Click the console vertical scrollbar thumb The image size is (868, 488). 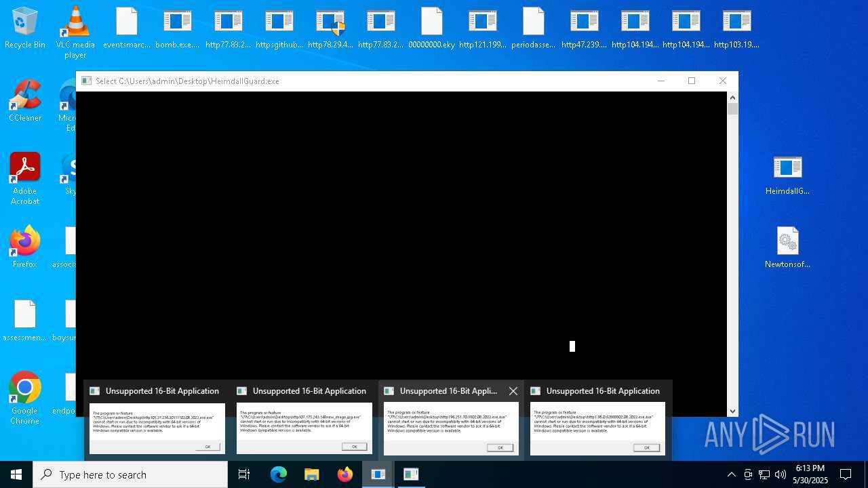click(x=732, y=109)
